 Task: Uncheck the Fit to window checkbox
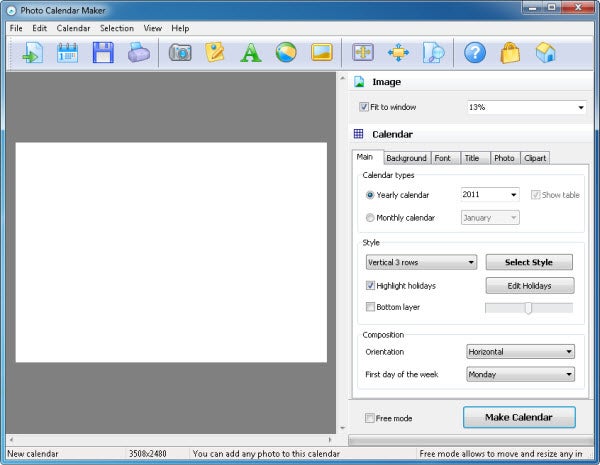(x=364, y=107)
